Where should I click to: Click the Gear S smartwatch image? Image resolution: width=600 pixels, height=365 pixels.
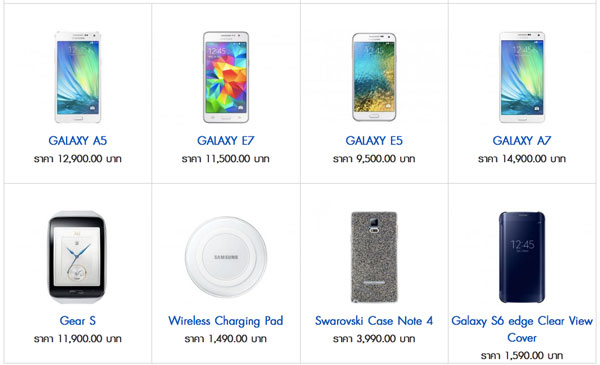[76, 257]
